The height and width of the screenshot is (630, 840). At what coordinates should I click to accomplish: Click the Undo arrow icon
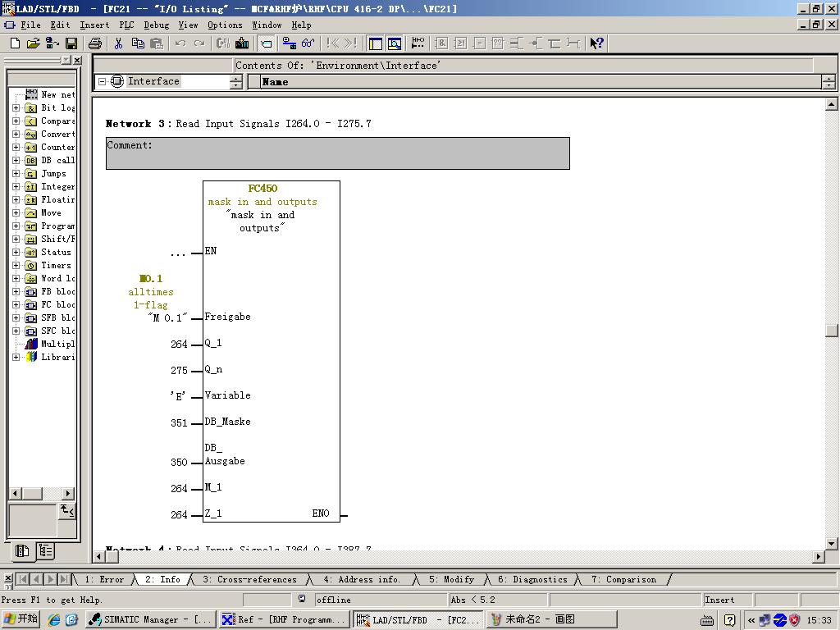click(x=180, y=43)
